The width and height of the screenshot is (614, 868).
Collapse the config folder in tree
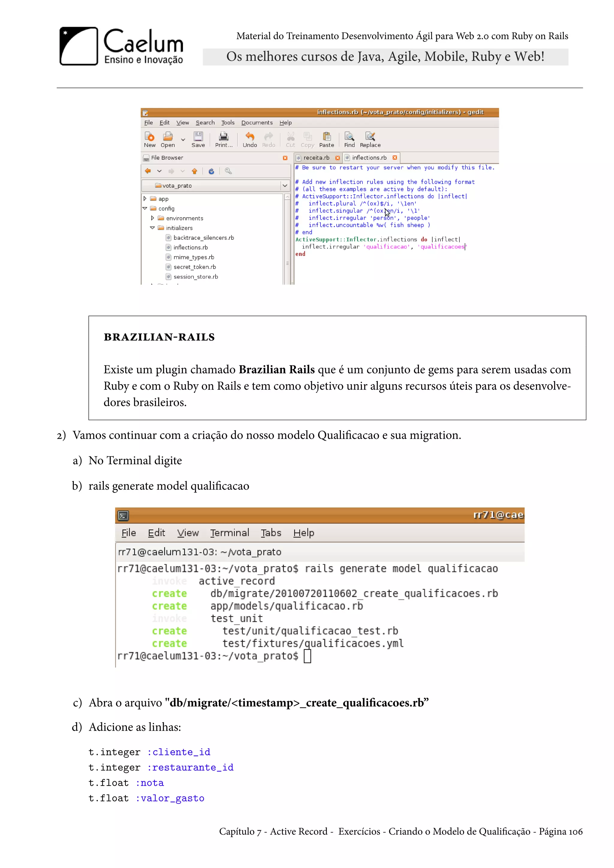[x=145, y=208]
